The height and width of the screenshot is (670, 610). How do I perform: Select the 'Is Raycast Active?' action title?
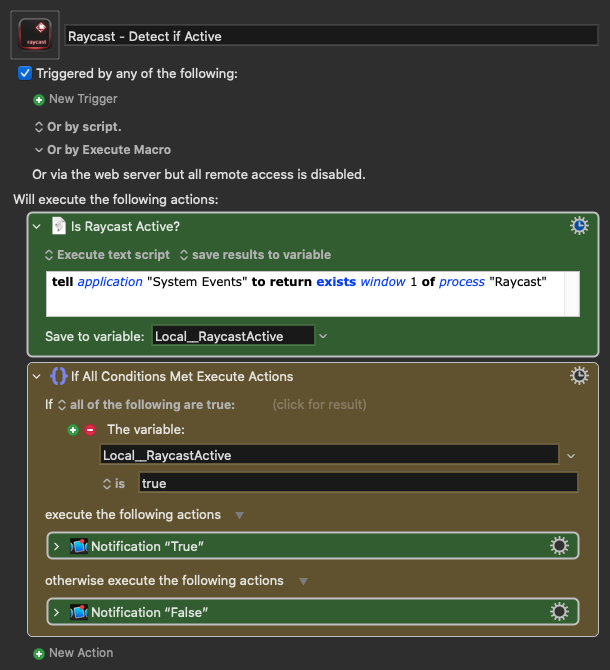point(125,226)
